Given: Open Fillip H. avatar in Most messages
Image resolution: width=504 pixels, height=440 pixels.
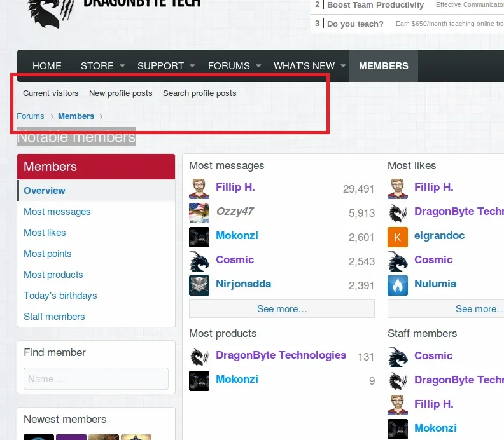Looking at the screenshot, I should [199, 189].
